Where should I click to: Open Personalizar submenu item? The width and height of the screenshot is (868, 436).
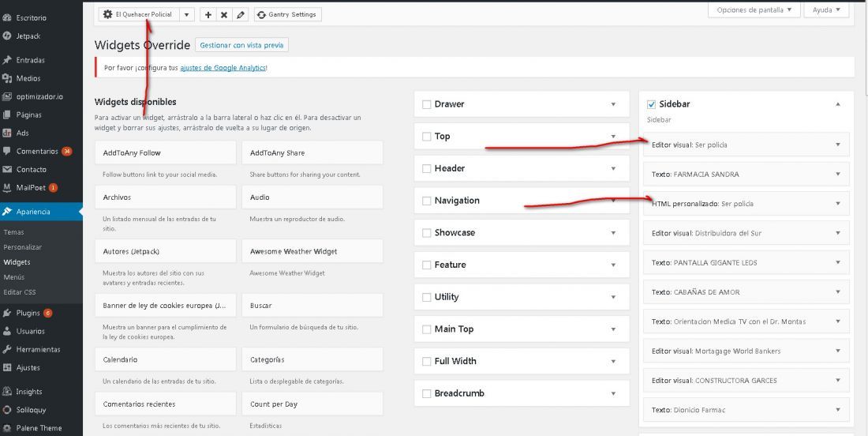click(23, 247)
